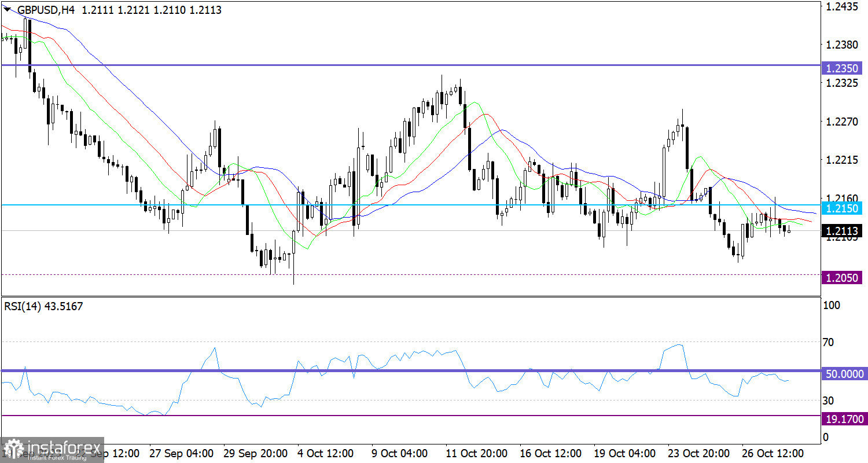The width and height of the screenshot is (868, 463).
Task: Click the RSI scale value 70
Action: (829, 342)
